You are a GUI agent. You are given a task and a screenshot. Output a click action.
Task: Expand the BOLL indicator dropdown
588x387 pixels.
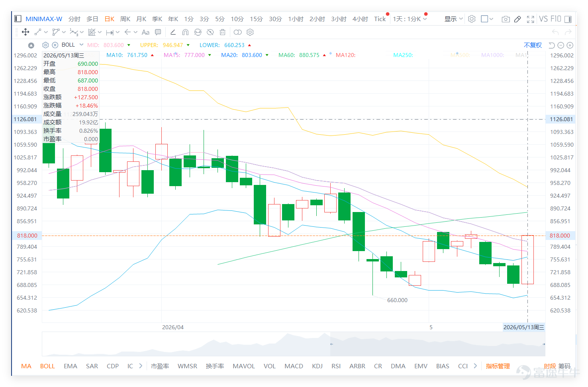point(81,45)
